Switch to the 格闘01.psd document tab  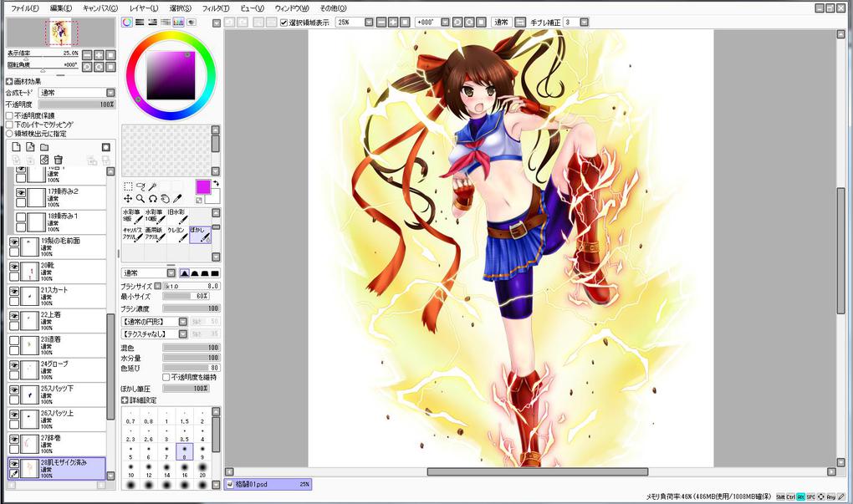[x=268, y=484]
